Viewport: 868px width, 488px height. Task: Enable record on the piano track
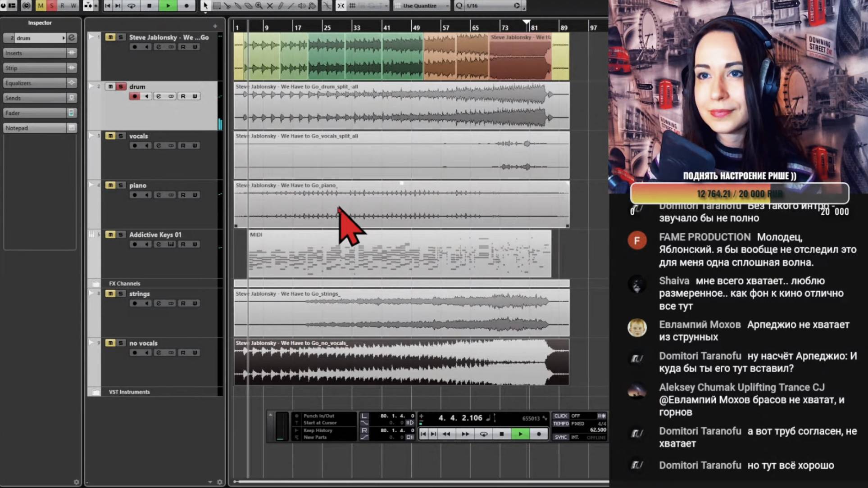click(134, 195)
